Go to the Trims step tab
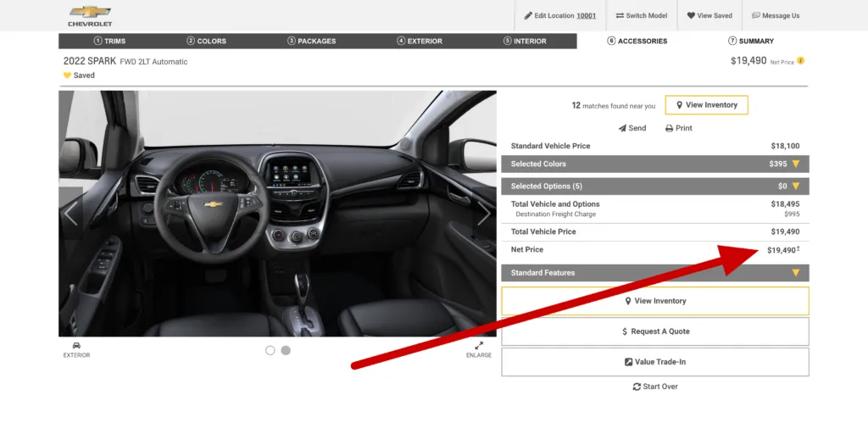This screenshot has height=423, width=868. pyautogui.click(x=109, y=41)
